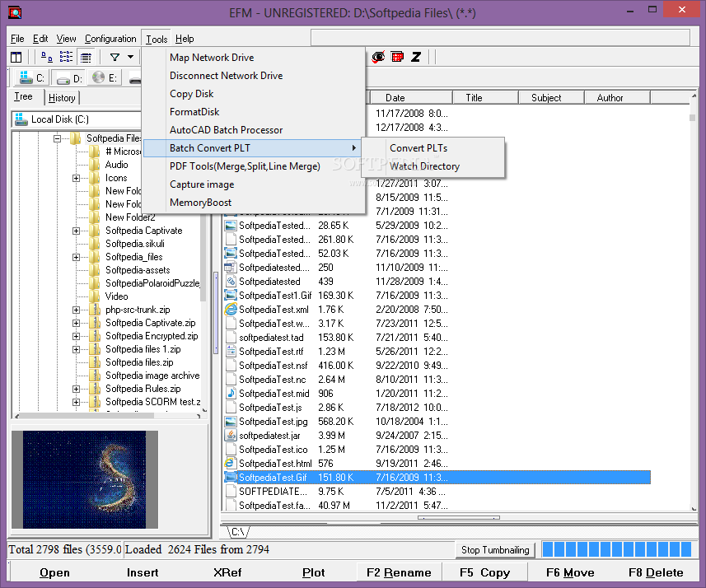Expand php-src-trunk.zip node

pyautogui.click(x=76, y=310)
